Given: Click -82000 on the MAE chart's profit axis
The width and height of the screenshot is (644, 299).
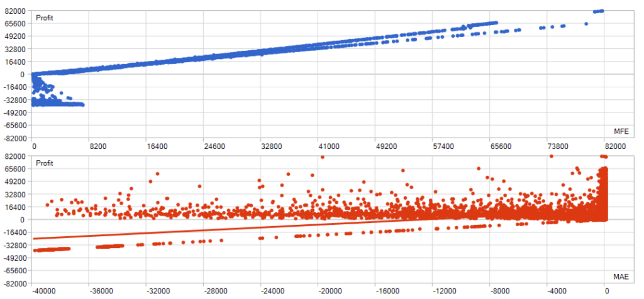Looking at the screenshot, I should point(14,283).
